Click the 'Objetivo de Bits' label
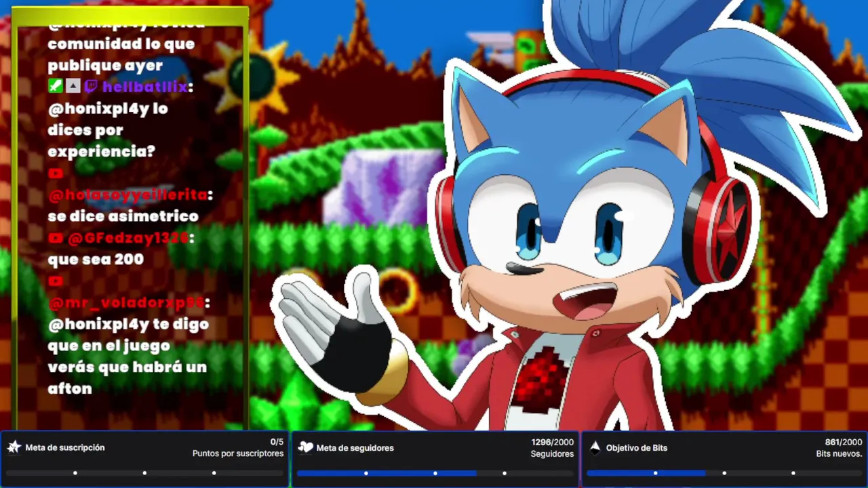The height and width of the screenshot is (488, 868). (637, 447)
